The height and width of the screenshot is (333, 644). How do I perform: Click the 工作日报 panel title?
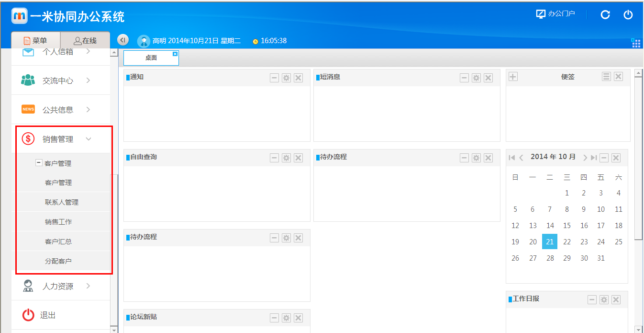click(x=526, y=299)
